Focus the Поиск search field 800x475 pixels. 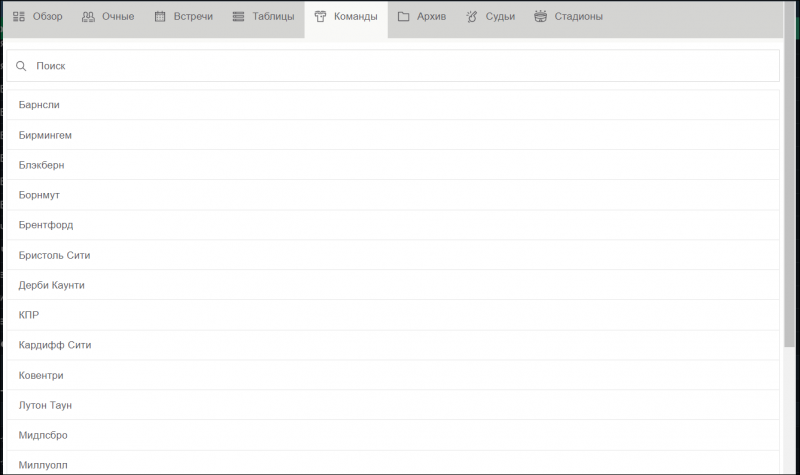pyautogui.click(x=393, y=66)
